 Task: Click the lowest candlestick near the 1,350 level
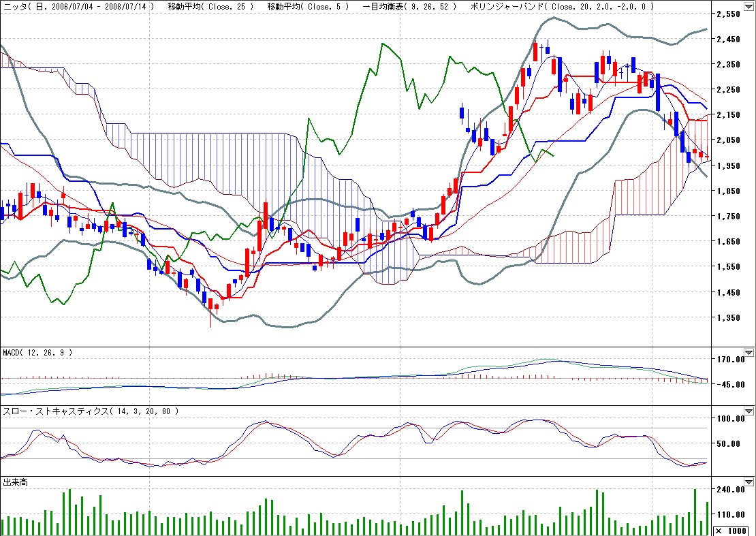pyautogui.click(x=211, y=308)
